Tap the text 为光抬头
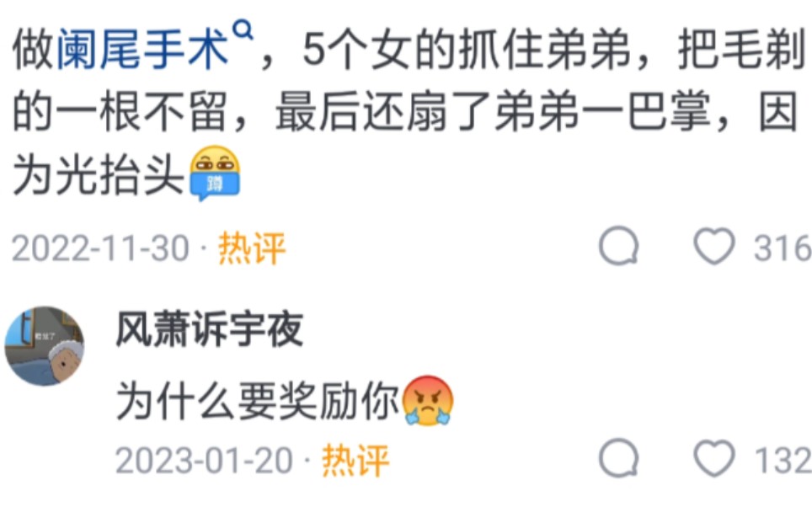The width and height of the screenshot is (812, 507). [99, 174]
